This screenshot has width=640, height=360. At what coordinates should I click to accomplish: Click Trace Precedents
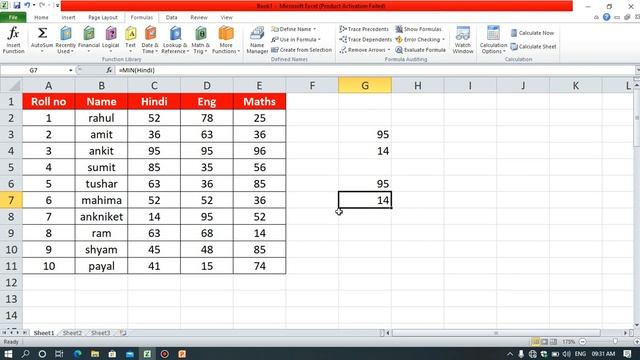point(364,29)
